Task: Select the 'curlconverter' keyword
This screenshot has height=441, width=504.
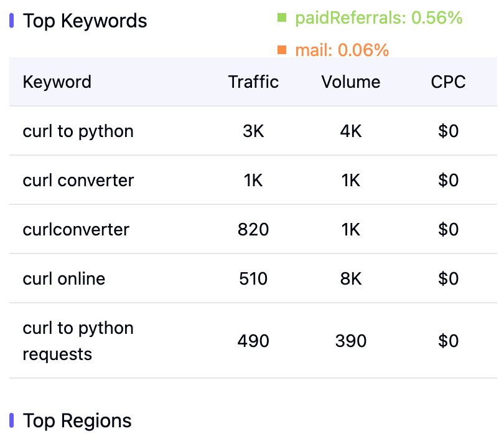Action: [x=76, y=229]
